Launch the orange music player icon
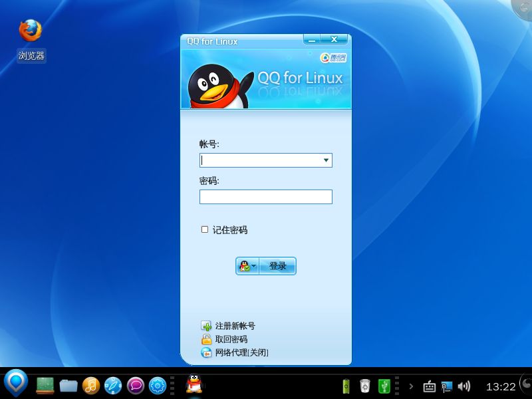The width and height of the screenshot is (532, 399). click(x=91, y=386)
